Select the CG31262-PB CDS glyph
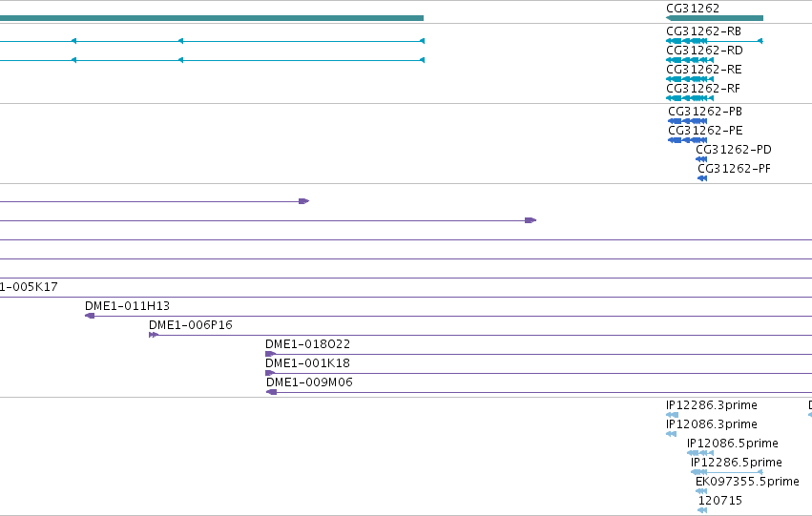The height and width of the screenshot is (516, 812). click(x=688, y=121)
